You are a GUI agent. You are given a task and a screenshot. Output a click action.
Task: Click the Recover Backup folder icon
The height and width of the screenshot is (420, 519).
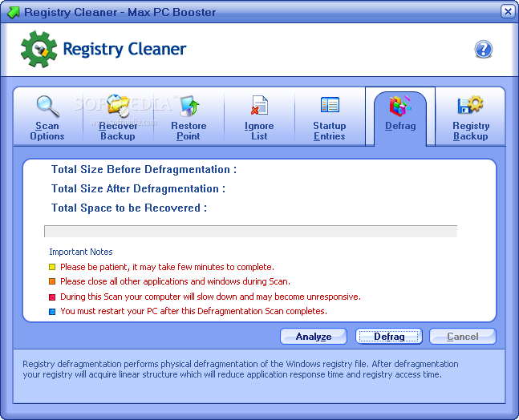tap(118, 106)
